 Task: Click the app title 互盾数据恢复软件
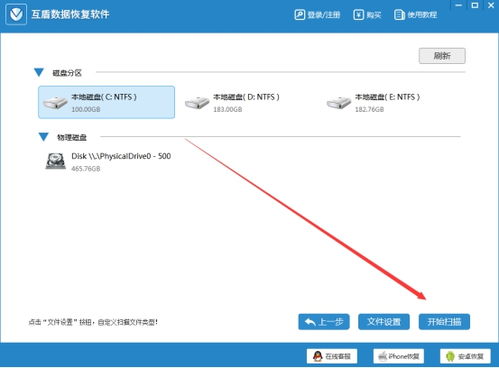[x=70, y=14]
